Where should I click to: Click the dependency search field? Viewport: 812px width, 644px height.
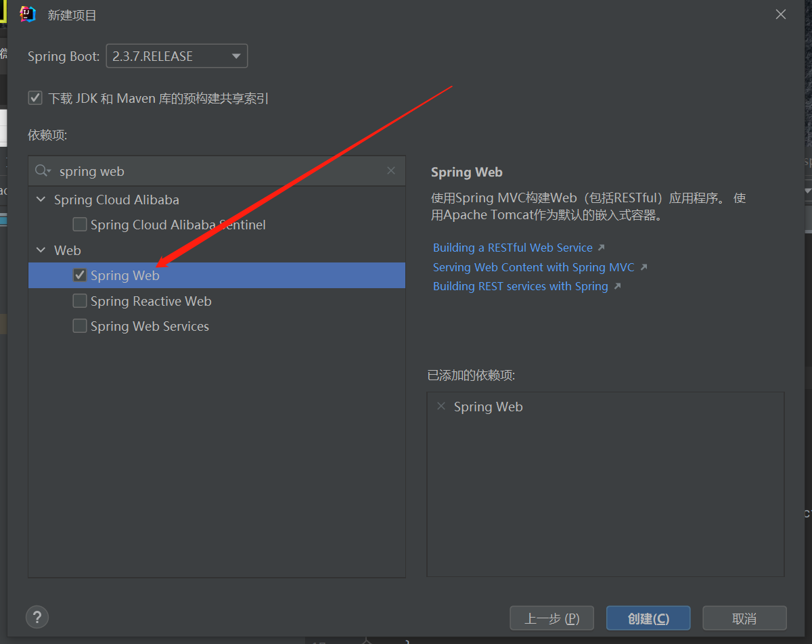coord(217,171)
